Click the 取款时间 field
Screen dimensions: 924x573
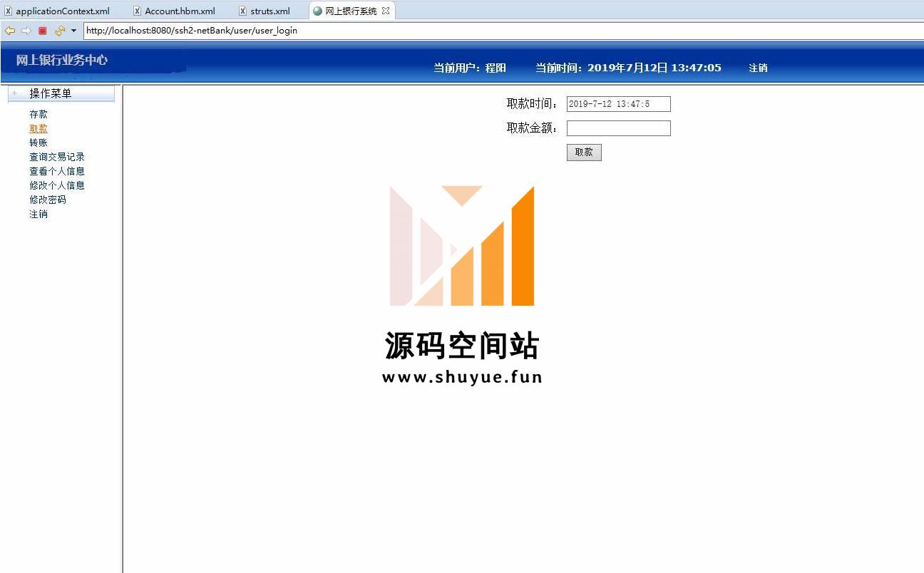pyautogui.click(x=618, y=104)
